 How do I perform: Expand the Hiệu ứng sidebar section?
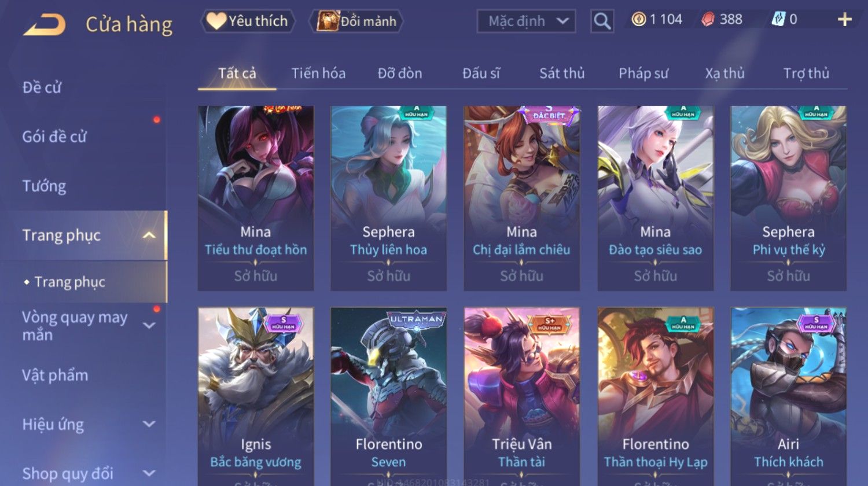[149, 424]
